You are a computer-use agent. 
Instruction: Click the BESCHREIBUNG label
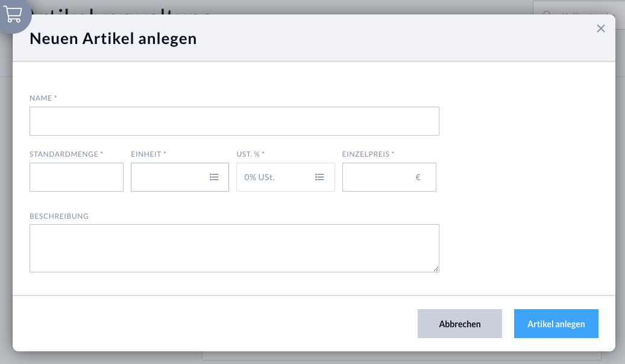[59, 216]
